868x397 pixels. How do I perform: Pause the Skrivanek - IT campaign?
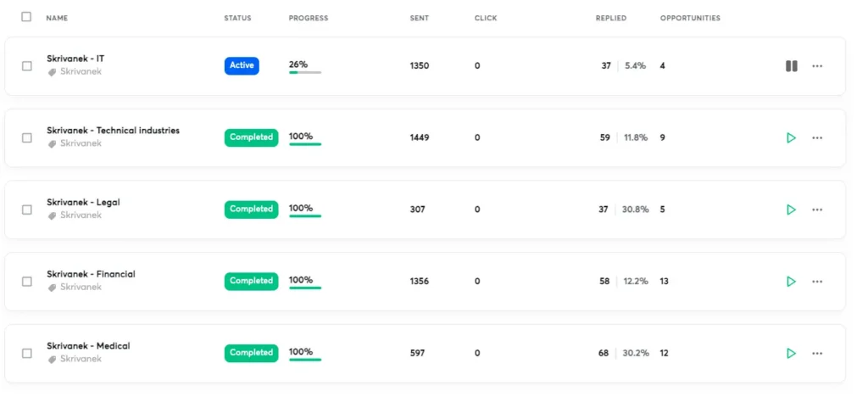[x=791, y=66]
